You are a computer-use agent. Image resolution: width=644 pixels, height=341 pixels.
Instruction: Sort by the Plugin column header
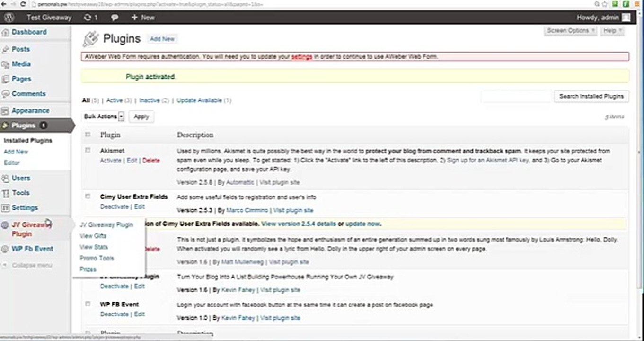110,135
